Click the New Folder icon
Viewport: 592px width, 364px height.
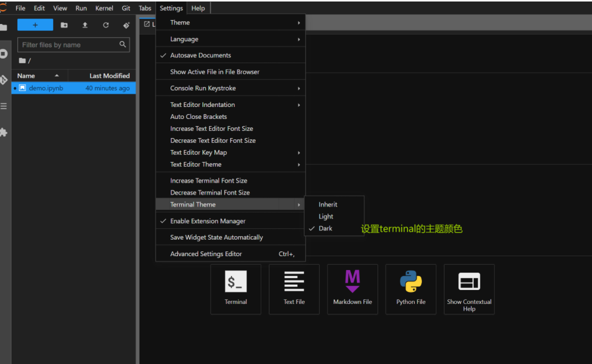tap(64, 25)
